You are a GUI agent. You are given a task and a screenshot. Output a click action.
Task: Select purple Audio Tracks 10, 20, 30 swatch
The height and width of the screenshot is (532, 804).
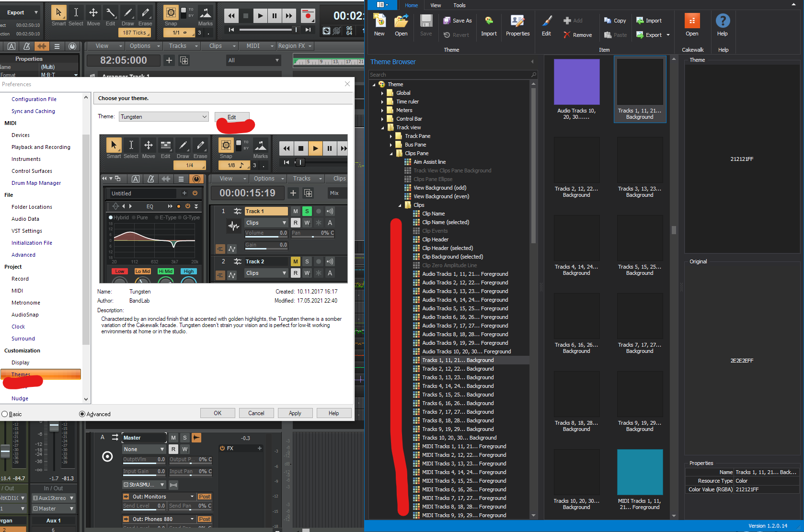[576, 82]
